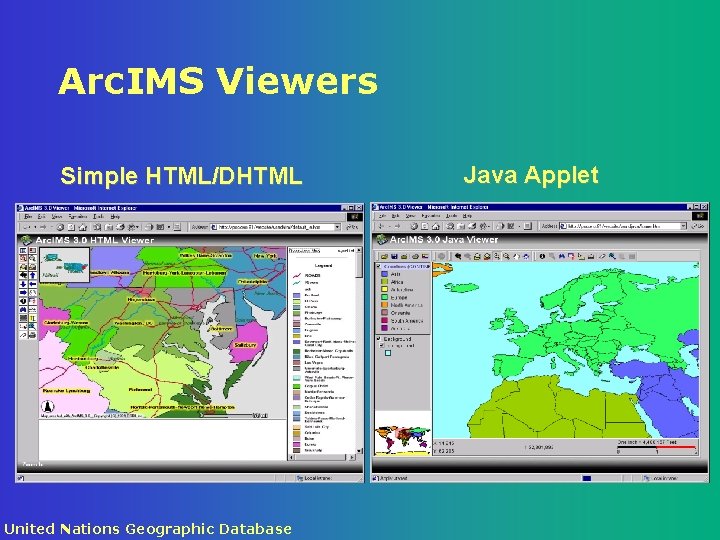Click the 'New York' label on the HTML map
The width and height of the screenshot is (720, 540).
tap(265, 256)
